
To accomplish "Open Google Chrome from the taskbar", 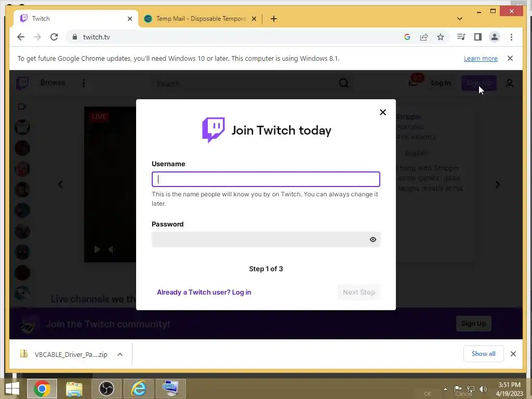I will coord(42,389).
